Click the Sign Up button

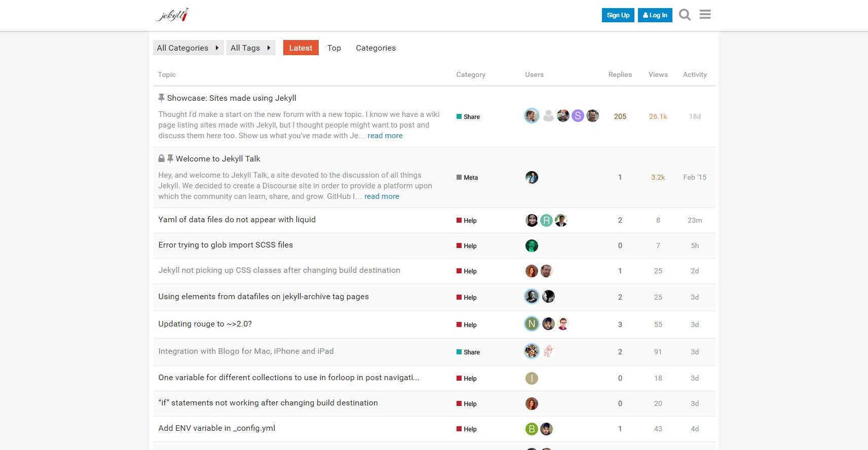pos(618,15)
